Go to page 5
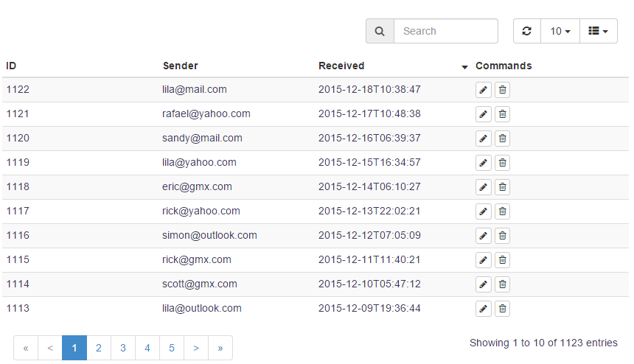This screenshot has width=634, height=364. [172, 348]
